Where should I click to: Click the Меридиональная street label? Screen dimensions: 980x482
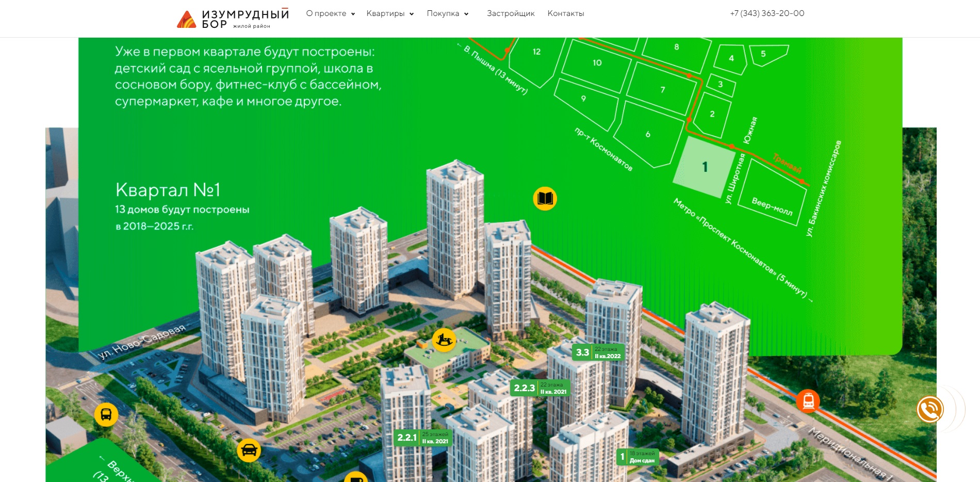850,454
